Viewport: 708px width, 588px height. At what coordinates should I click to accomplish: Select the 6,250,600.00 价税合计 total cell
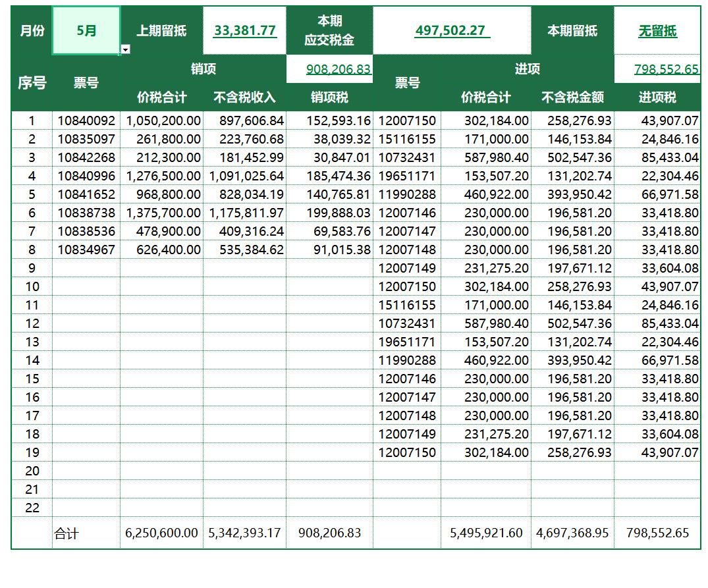click(161, 534)
